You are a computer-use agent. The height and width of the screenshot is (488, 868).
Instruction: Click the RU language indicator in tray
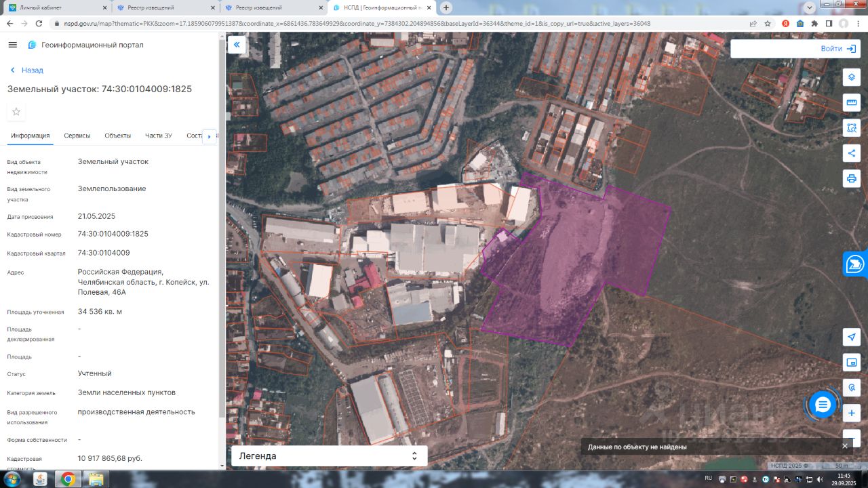(x=709, y=478)
